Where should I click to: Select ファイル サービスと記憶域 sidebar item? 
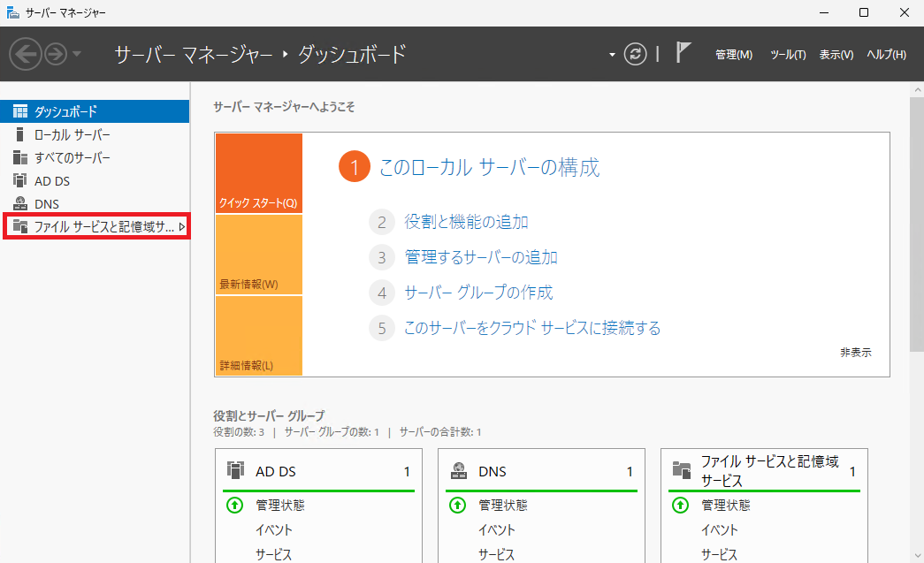pos(96,227)
